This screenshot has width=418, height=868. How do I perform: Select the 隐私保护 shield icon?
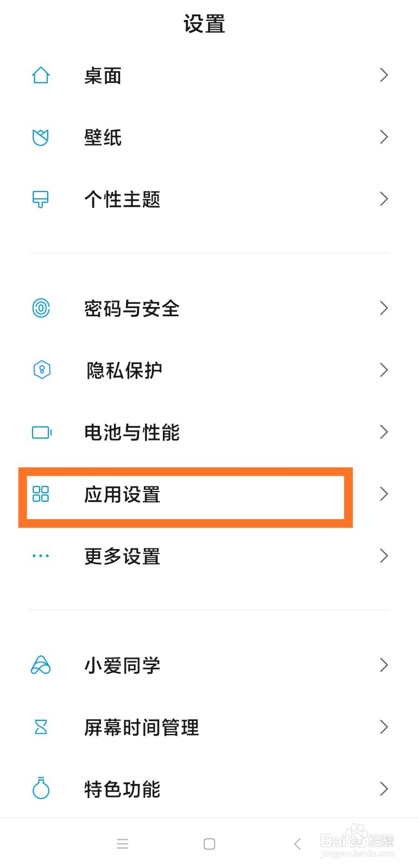(x=41, y=369)
